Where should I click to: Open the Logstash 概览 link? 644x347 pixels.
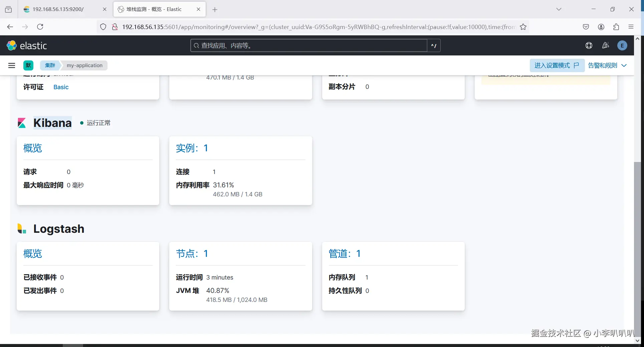[x=33, y=253]
